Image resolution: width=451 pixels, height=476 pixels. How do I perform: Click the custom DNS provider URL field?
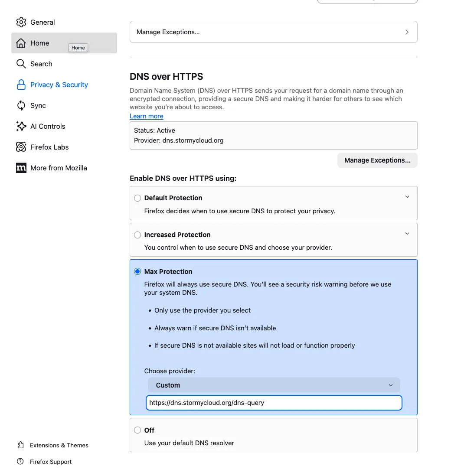(x=273, y=403)
